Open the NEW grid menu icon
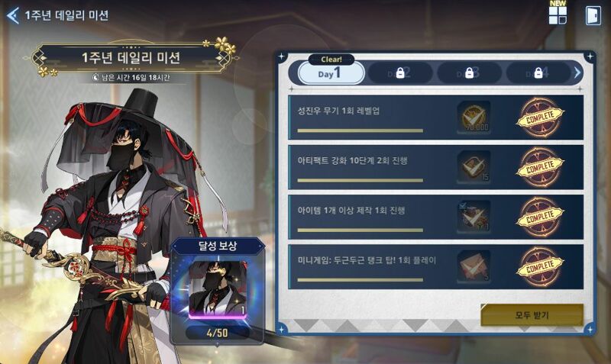The width and height of the screenshot is (611, 364). tap(558, 15)
